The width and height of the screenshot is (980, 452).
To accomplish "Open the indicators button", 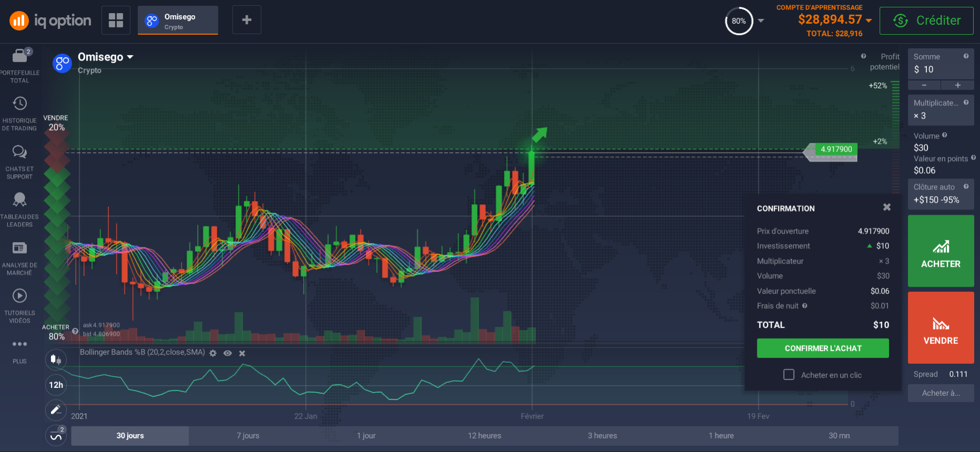I will click(56, 435).
